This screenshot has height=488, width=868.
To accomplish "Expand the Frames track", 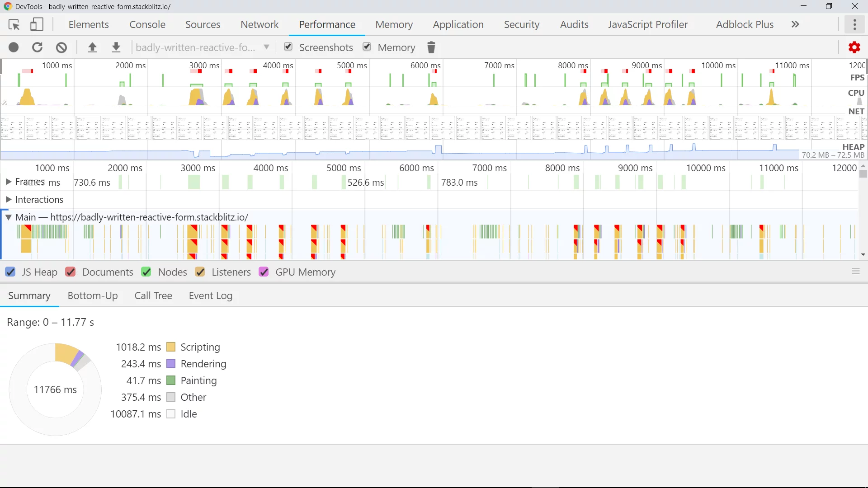I will (8, 182).
